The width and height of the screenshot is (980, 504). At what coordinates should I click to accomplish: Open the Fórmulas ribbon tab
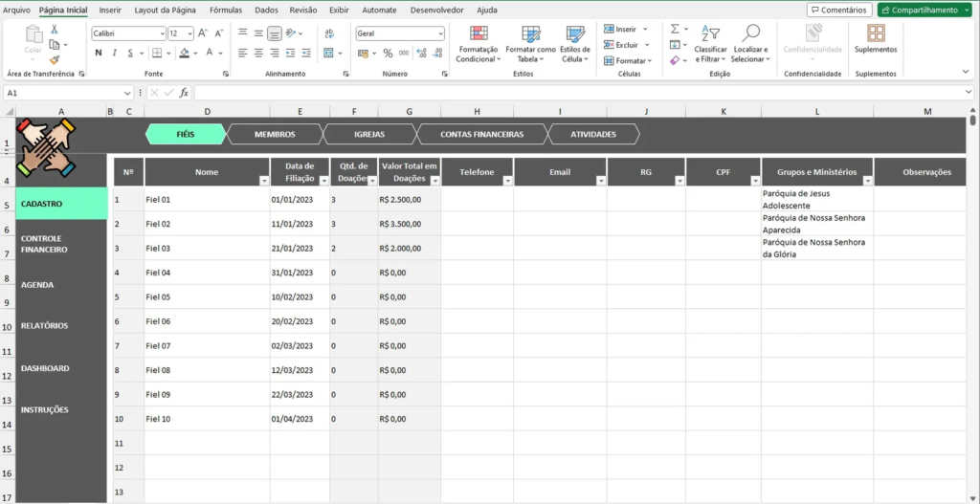(226, 10)
